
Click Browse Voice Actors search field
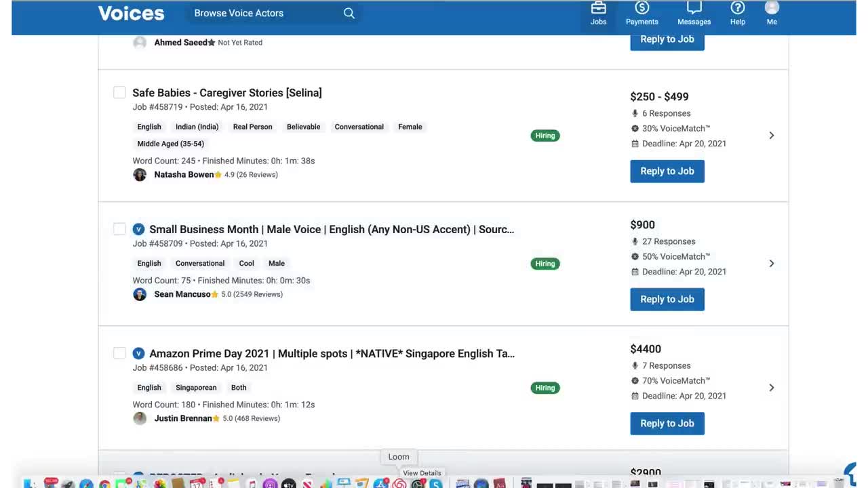pos(273,13)
